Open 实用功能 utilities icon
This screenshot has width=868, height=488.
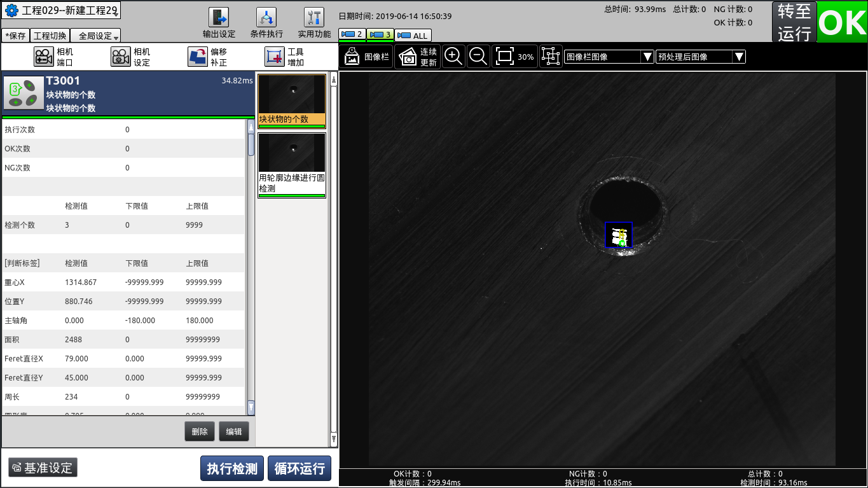(314, 17)
